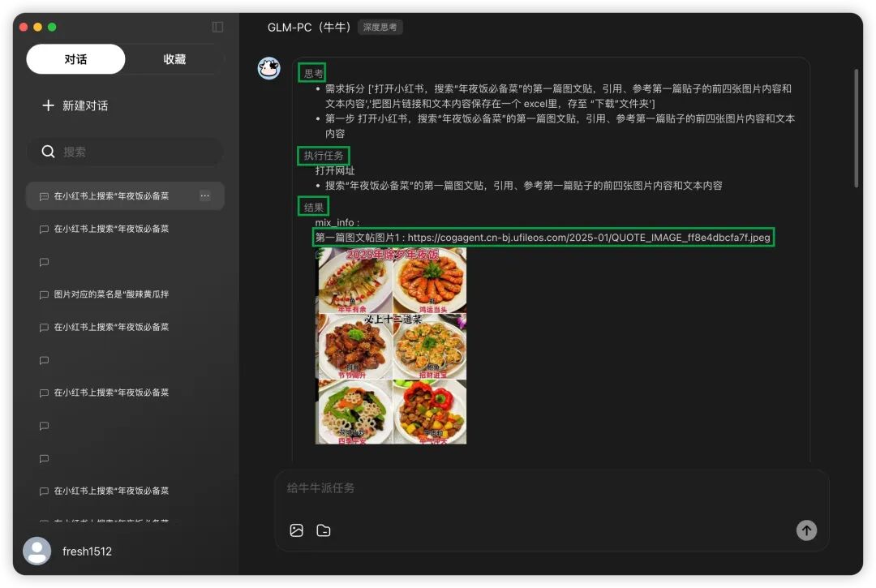Start a new chat via 新建对话
This screenshot has width=876, height=588.
[75, 105]
